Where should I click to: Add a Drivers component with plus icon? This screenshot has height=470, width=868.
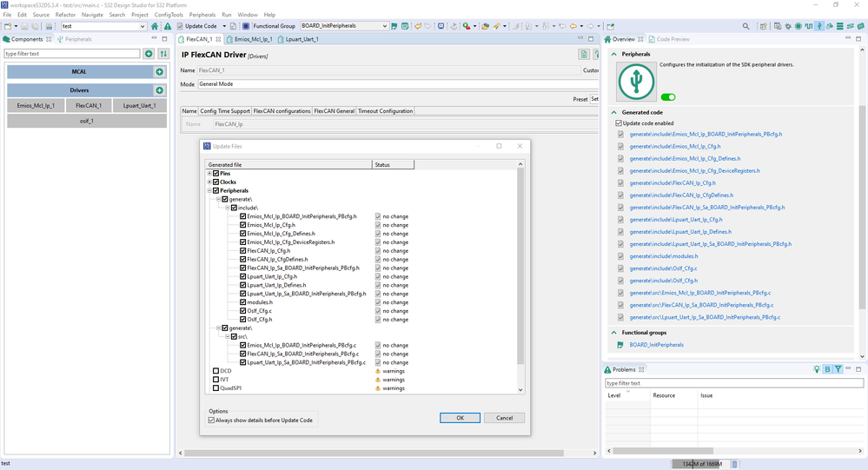(x=159, y=90)
